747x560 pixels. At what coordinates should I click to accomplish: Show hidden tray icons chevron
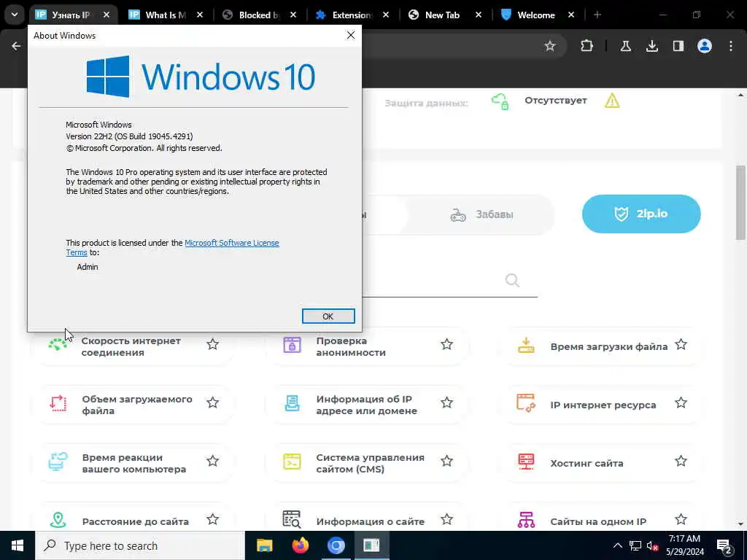pos(617,545)
